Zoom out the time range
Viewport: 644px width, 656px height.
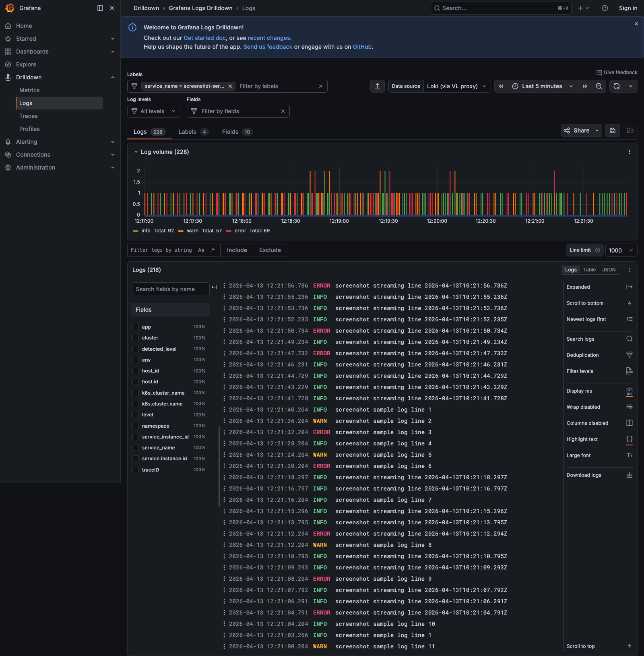[599, 86]
